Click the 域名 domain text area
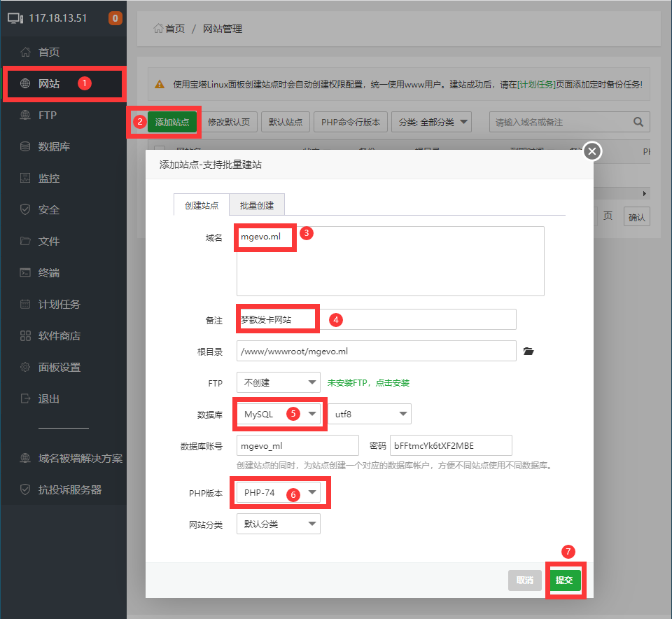The height and width of the screenshot is (619, 672). (x=391, y=261)
